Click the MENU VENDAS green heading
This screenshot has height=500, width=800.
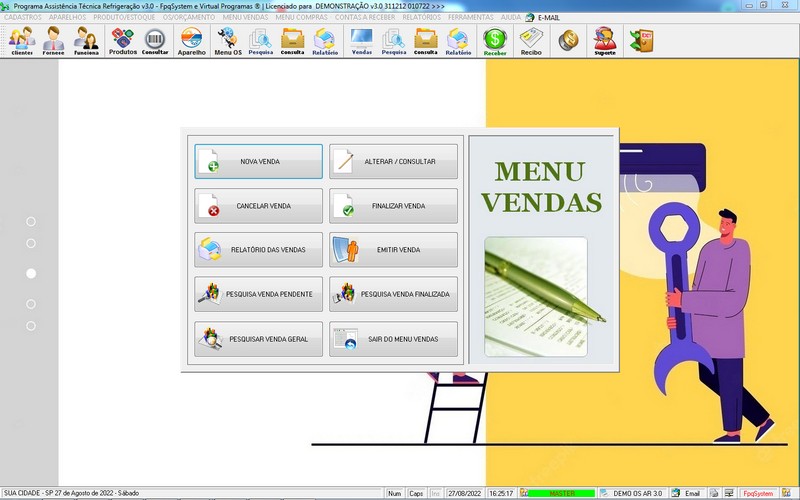click(541, 187)
